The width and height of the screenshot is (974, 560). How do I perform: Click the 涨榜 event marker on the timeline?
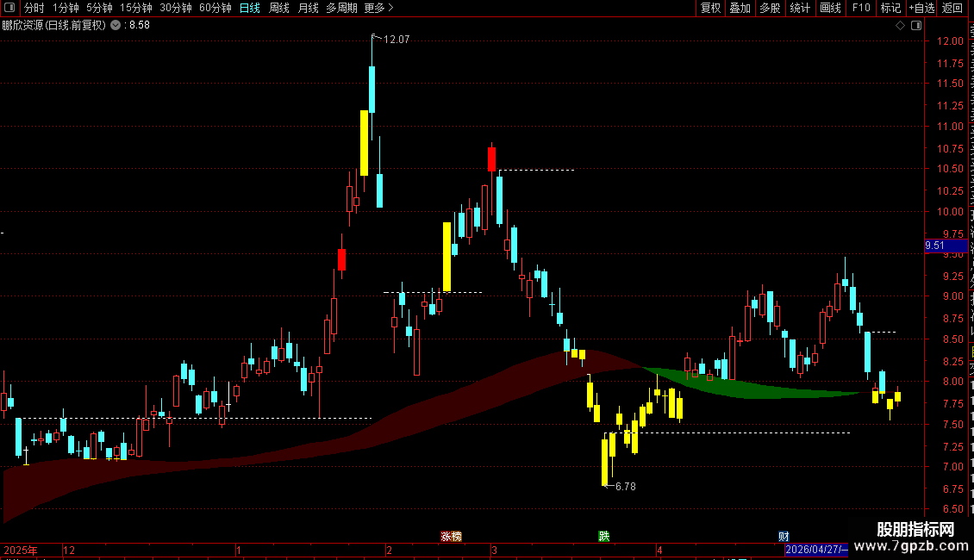click(451, 537)
